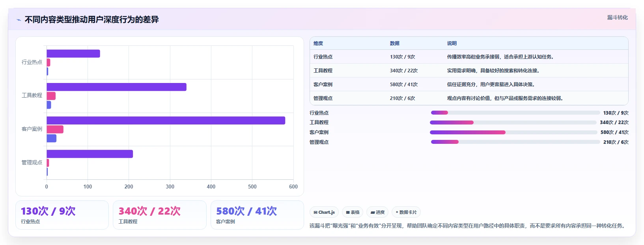
Task: Click the 340次 / 22次 data card
Action: 160,215
